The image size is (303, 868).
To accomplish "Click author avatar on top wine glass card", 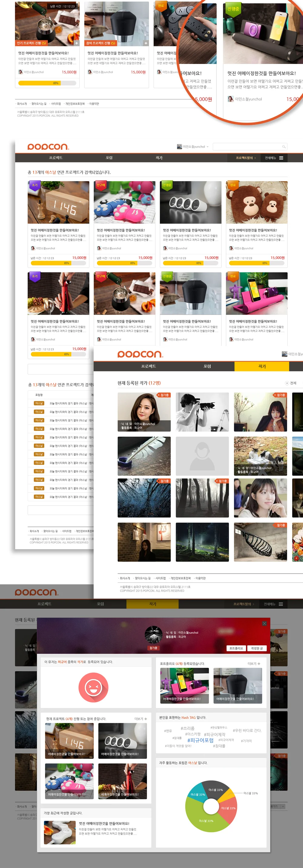I will (21, 72).
